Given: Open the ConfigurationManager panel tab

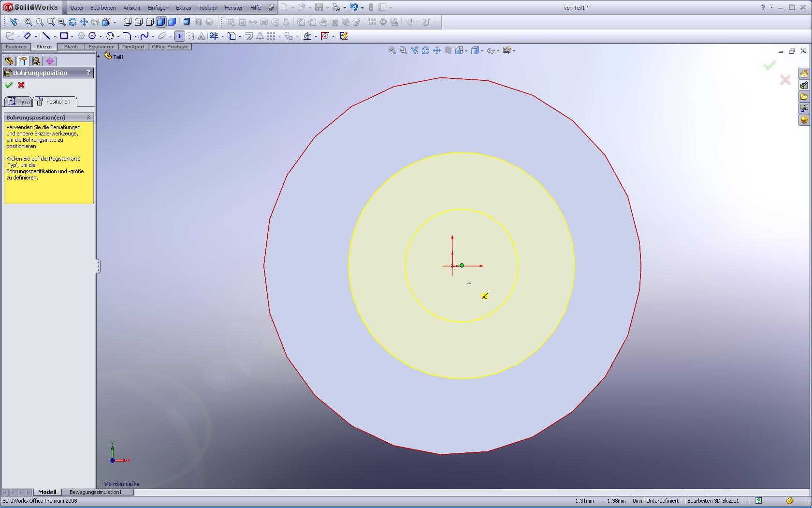Looking at the screenshot, I should click(x=36, y=61).
